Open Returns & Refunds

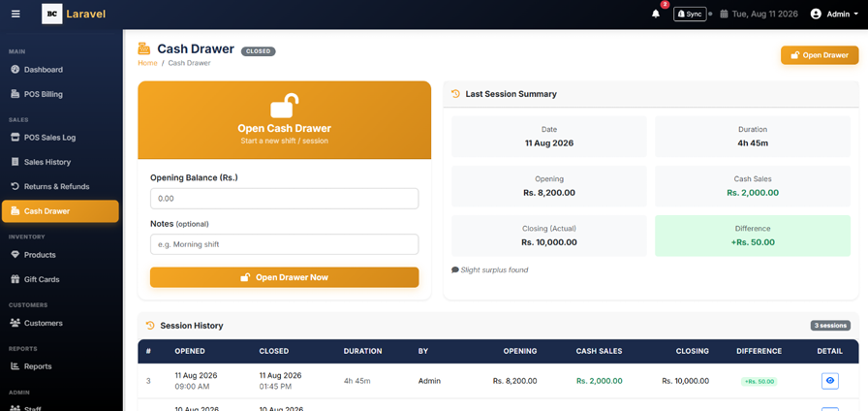(x=60, y=187)
